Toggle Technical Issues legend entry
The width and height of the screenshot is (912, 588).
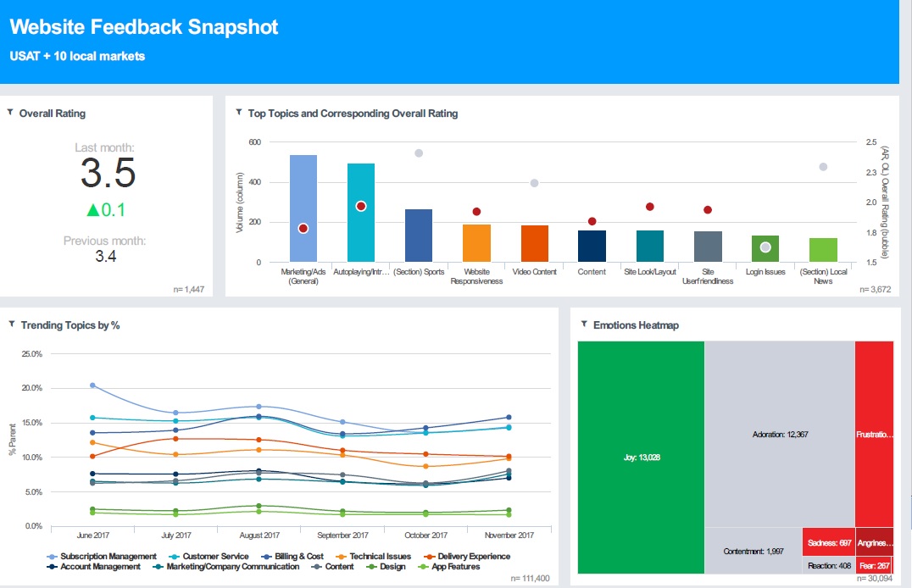pos(374,557)
